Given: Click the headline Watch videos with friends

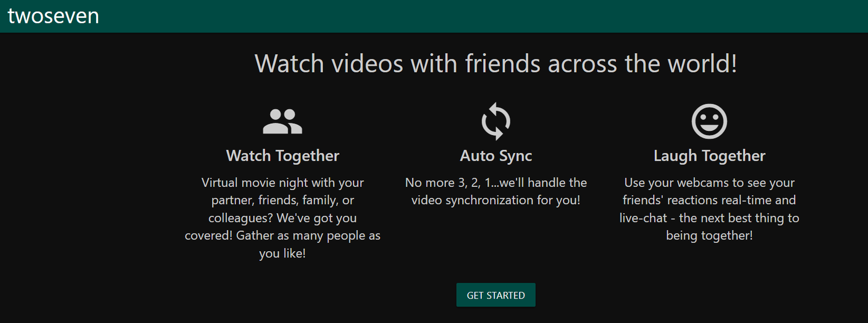Looking at the screenshot, I should (496, 64).
